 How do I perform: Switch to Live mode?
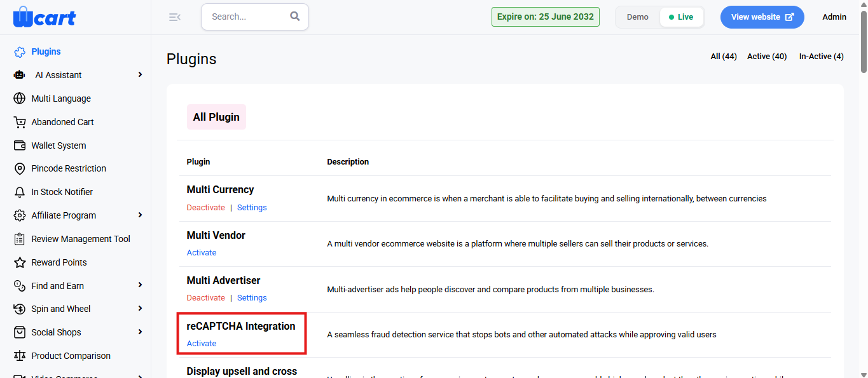point(681,17)
